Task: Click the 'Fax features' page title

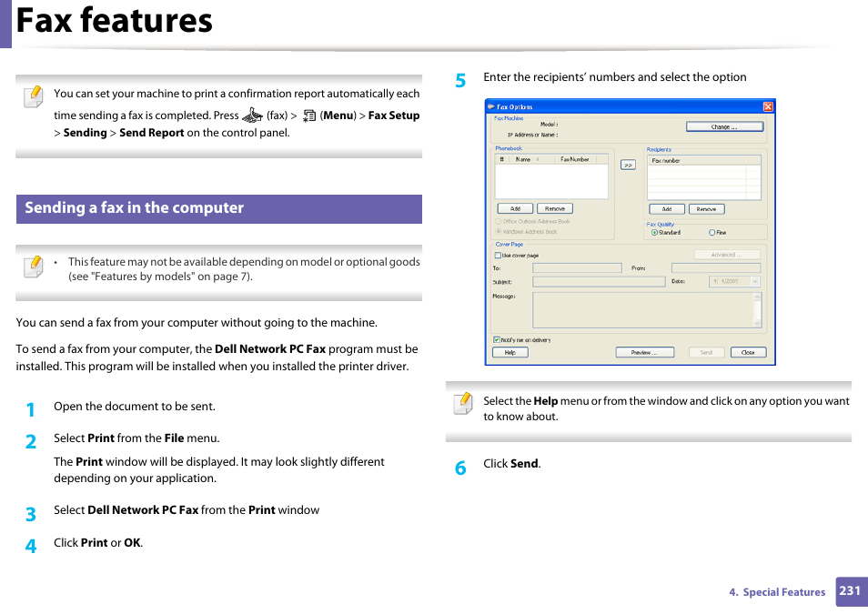Action: [114, 21]
